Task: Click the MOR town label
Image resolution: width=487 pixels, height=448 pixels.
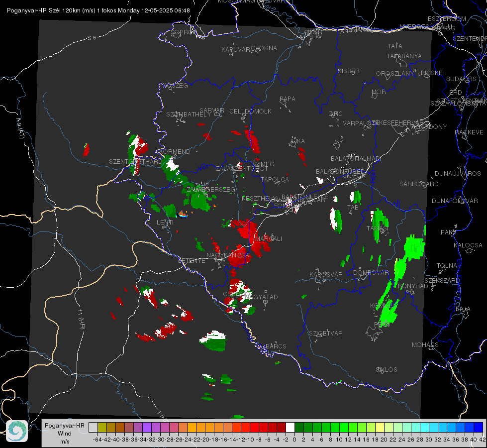Action: pyautogui.click(x=379, y=92)
